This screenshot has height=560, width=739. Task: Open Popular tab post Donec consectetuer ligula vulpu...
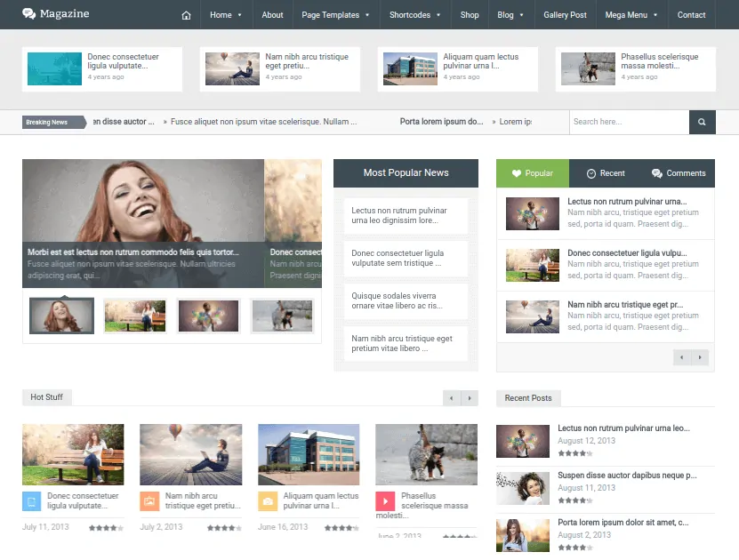(x=627, y=253)
